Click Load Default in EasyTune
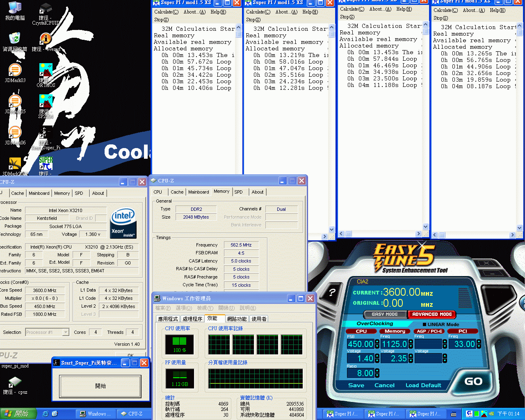The width and height of the screenshot is (525, 420). 423,385
